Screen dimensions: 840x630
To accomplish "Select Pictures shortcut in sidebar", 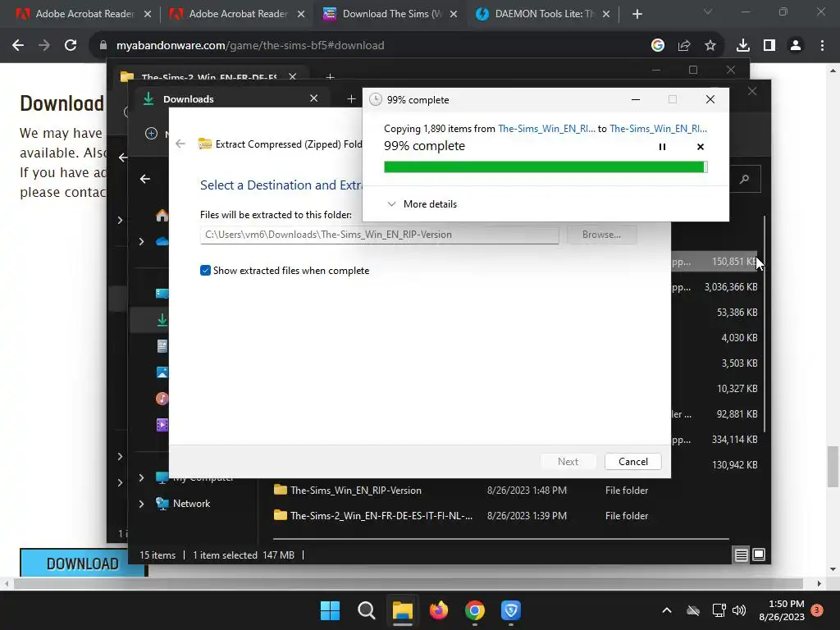I will click(x=162, y=372).
